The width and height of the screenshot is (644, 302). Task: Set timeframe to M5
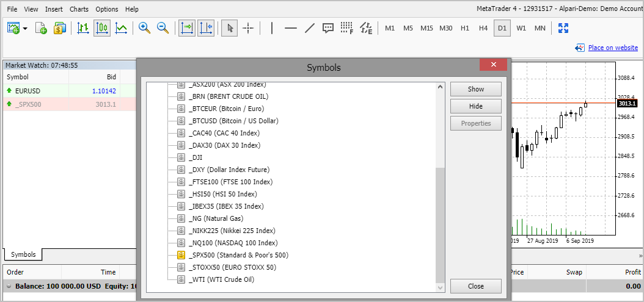[408, 28]
